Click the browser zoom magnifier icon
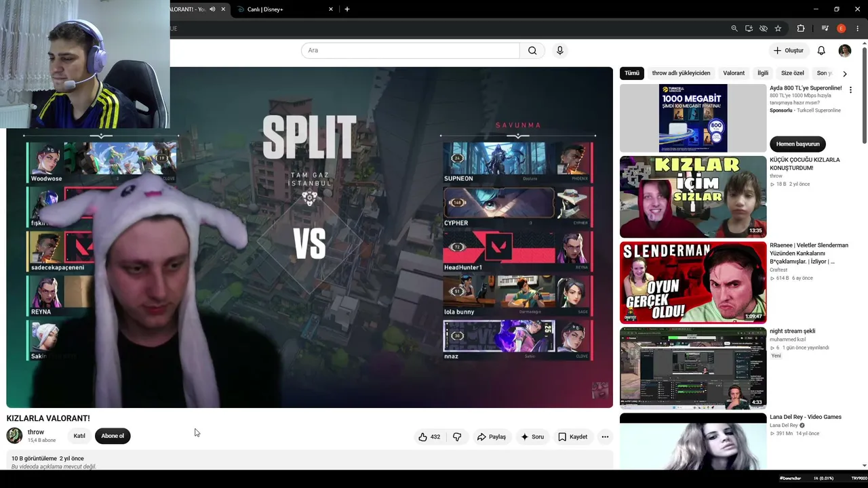Image resolution: width=868 pixels, height=488 pixels. [x=734, y=28]
